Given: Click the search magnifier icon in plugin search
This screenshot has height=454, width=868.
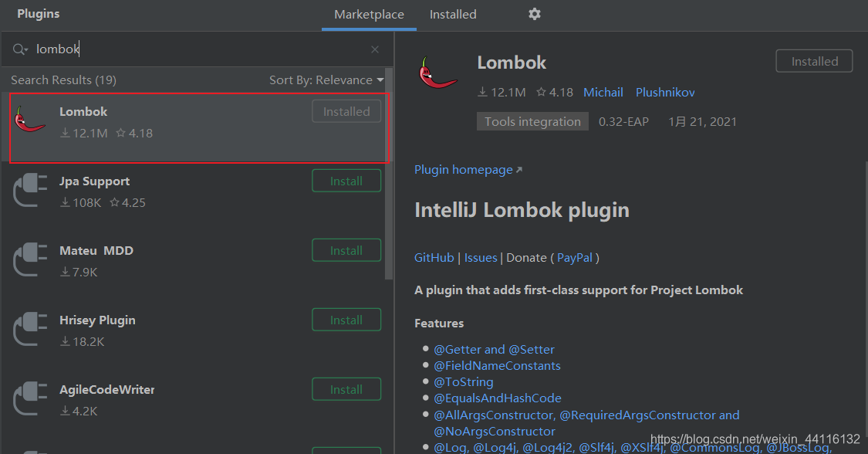Looking at the screenshot, I should pos(19,49).
